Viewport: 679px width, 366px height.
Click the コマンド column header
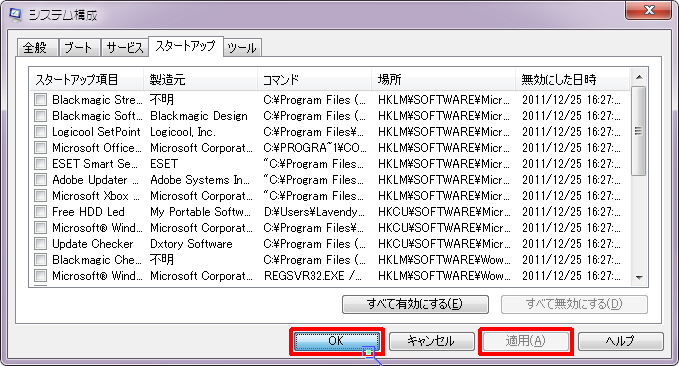tap(314, 79)
